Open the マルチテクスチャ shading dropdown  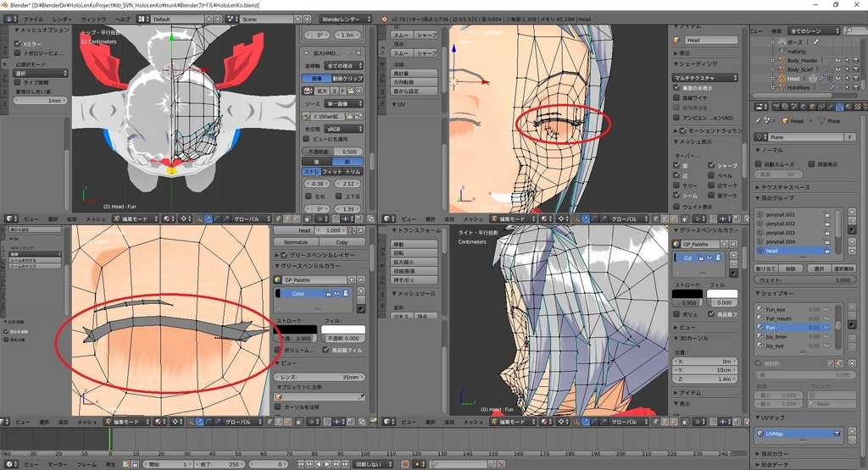[705, 78]
